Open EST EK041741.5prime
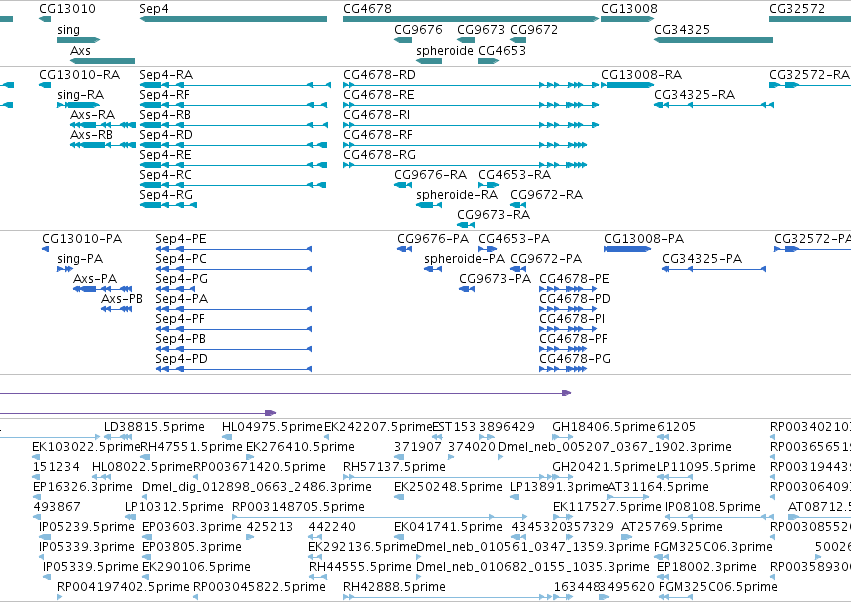 point(398,537)
